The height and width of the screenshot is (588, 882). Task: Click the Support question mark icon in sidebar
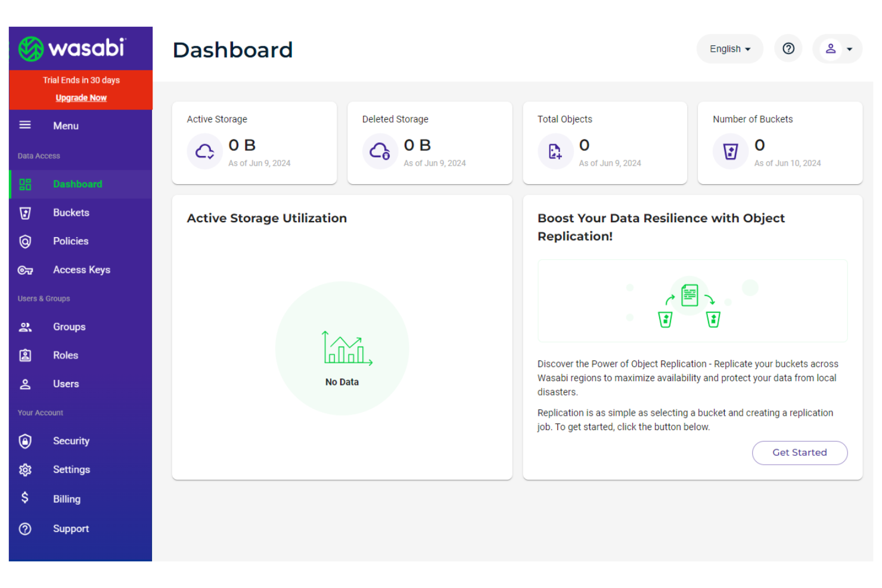pos(25,528)
